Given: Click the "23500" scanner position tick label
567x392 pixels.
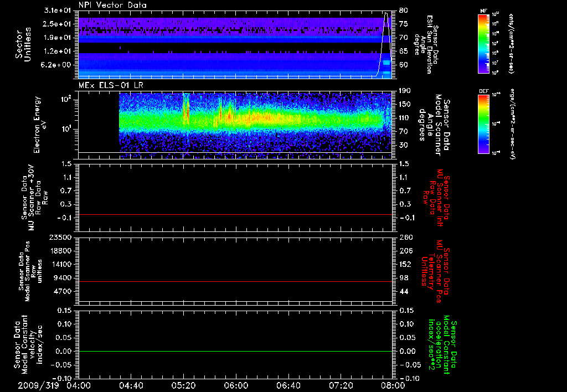Looking at the screenshot, I should [x=60, y=237].
